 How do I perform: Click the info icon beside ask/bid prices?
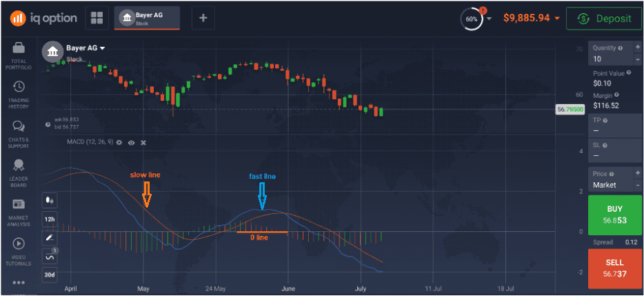[48, 124]
